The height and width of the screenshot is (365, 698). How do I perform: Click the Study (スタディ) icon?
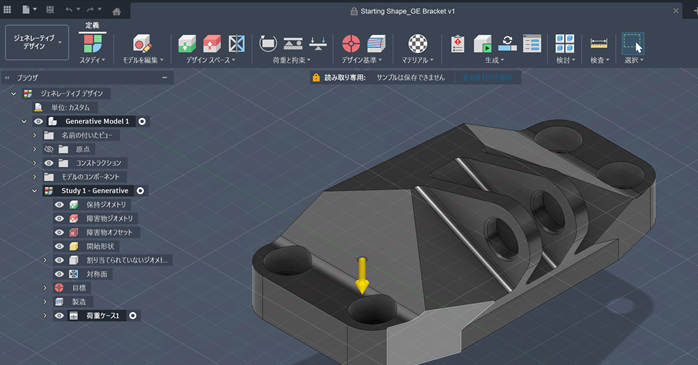tap(93, 44)
